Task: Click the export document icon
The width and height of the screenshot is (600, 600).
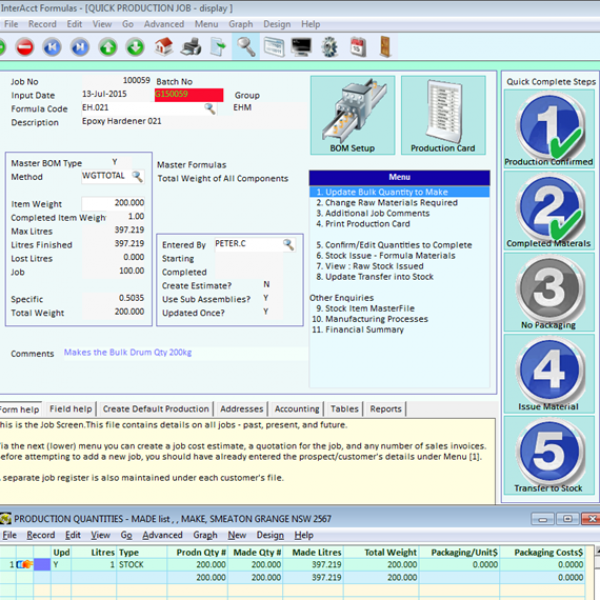Action: coord(218,47)
